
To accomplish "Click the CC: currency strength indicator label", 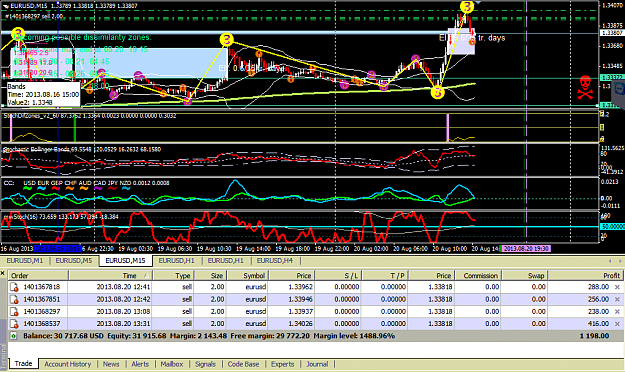I will (86, 183).
